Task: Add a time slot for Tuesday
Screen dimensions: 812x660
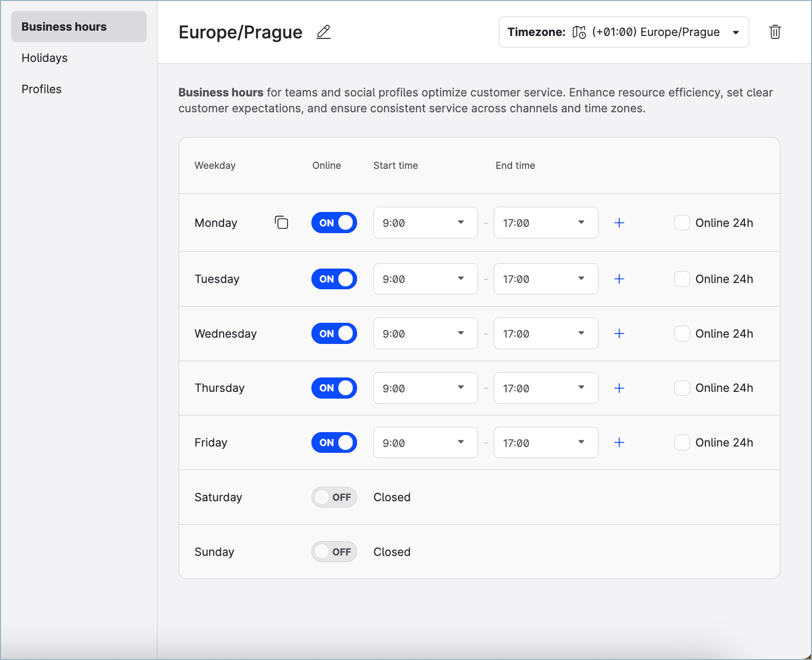Action: tap(619, 279)
